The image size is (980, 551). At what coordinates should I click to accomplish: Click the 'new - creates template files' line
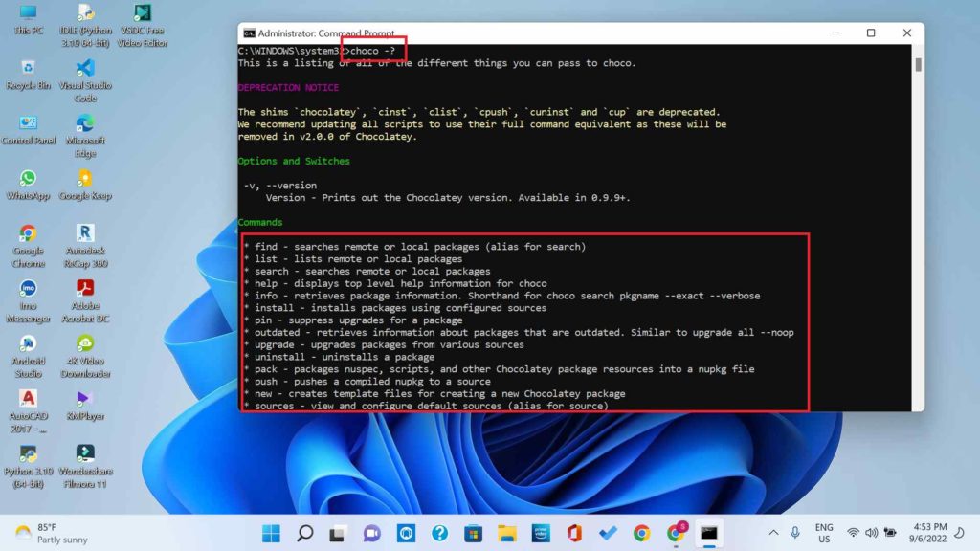pos(434,394)
